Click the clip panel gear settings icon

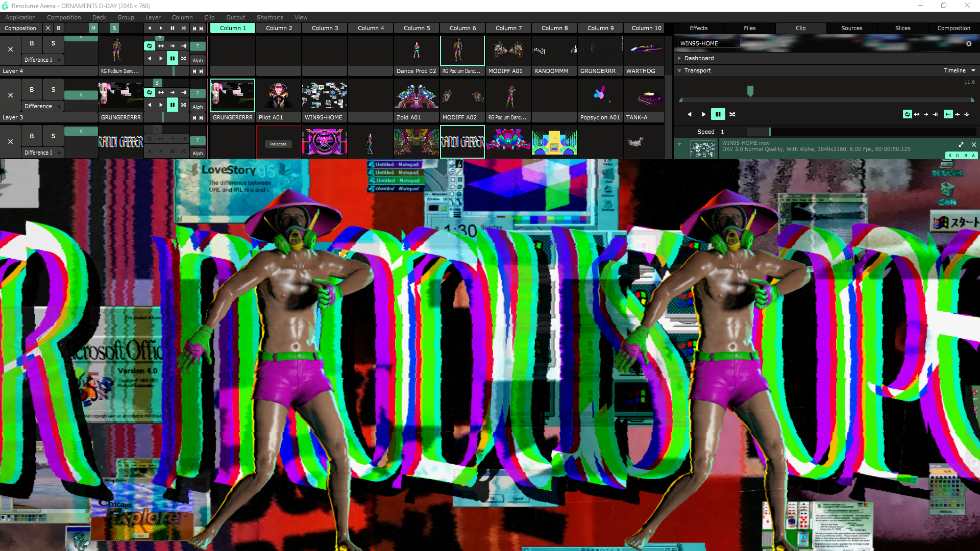pos(968,44)
